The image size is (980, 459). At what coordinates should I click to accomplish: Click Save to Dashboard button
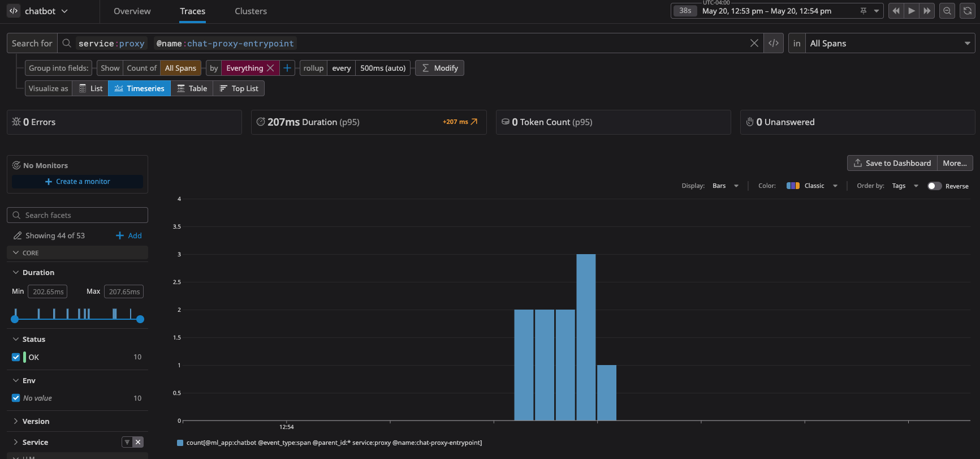(892, 163)
